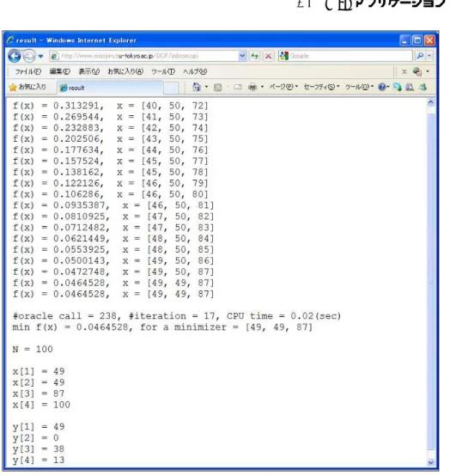Click the line f(x) = 0.313291

tap(111, 106)
